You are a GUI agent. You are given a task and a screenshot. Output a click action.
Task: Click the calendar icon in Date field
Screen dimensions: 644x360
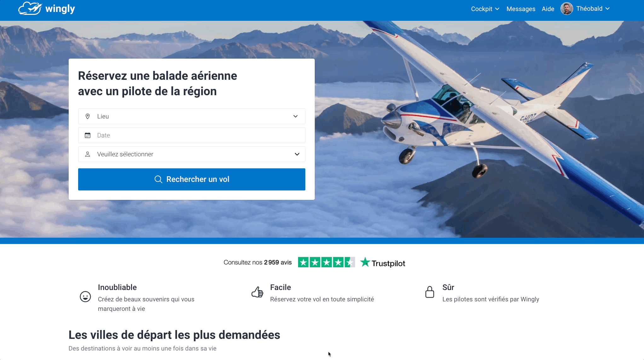88,135
